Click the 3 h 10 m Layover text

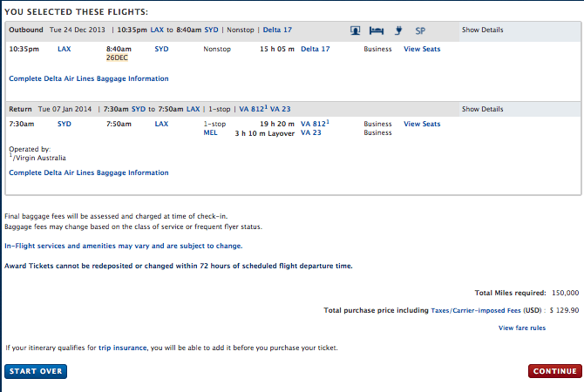(264, 133)
